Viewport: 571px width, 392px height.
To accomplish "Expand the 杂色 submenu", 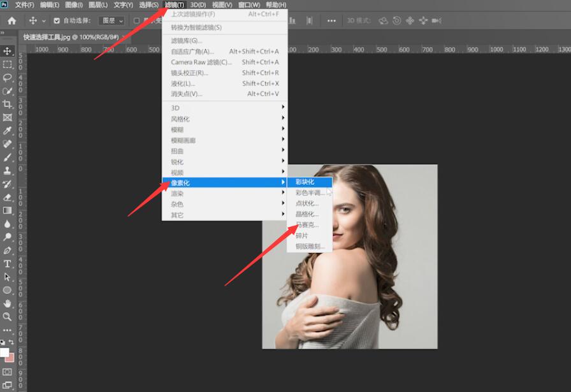I will [x=225, y=205].
